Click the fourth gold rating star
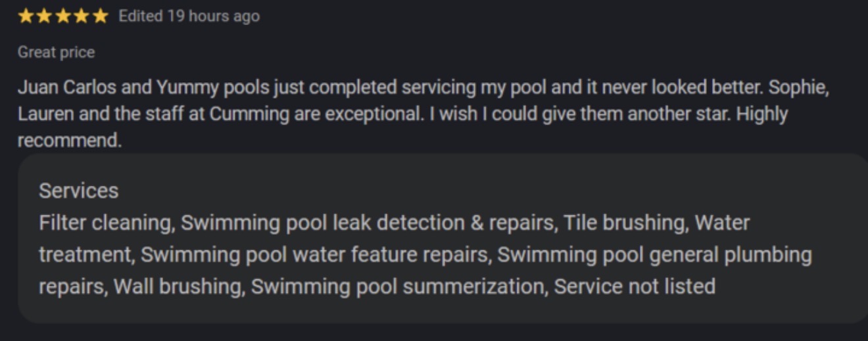The height and width of the screenshot is (341, 868). pos(82,16)
